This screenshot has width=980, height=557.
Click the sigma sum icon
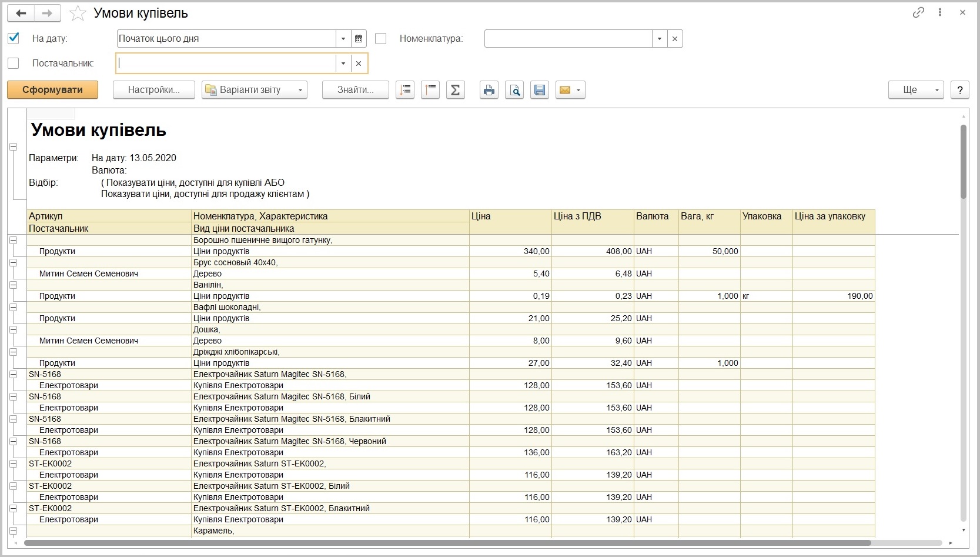tap(455, 90)
